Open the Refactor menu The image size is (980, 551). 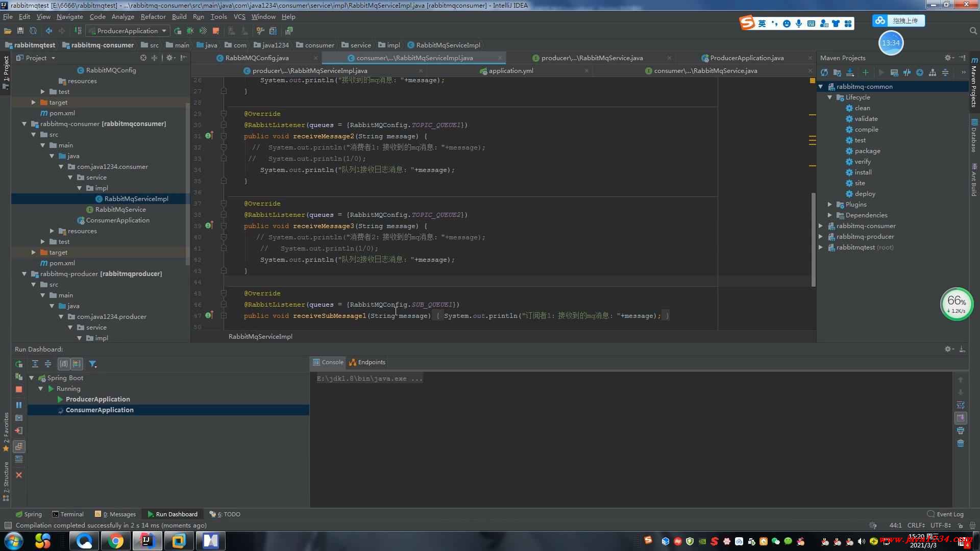point(153,17)
